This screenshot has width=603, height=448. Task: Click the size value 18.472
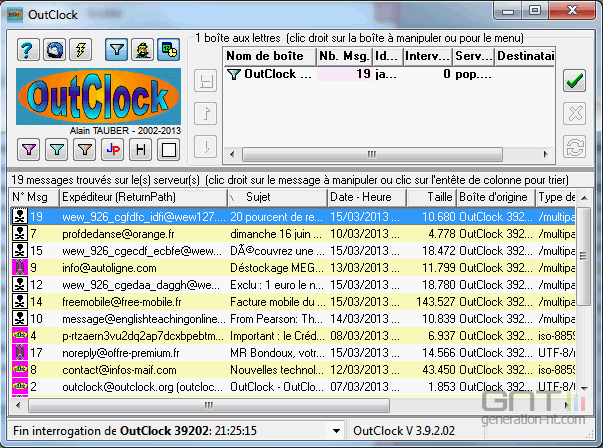[438, 251]
